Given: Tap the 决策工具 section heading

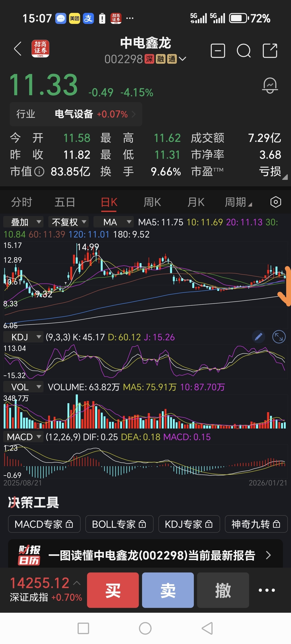Looking at the screenshot, I should pos(33,502).
